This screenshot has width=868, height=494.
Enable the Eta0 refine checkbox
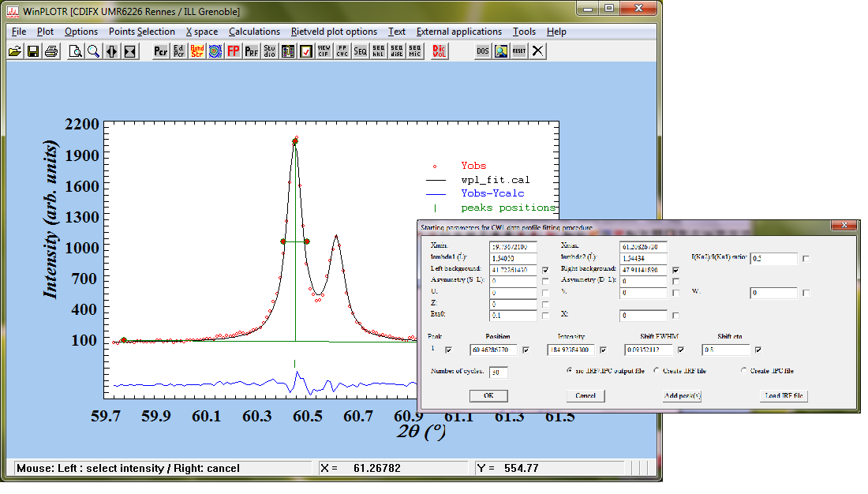[545, 316]
